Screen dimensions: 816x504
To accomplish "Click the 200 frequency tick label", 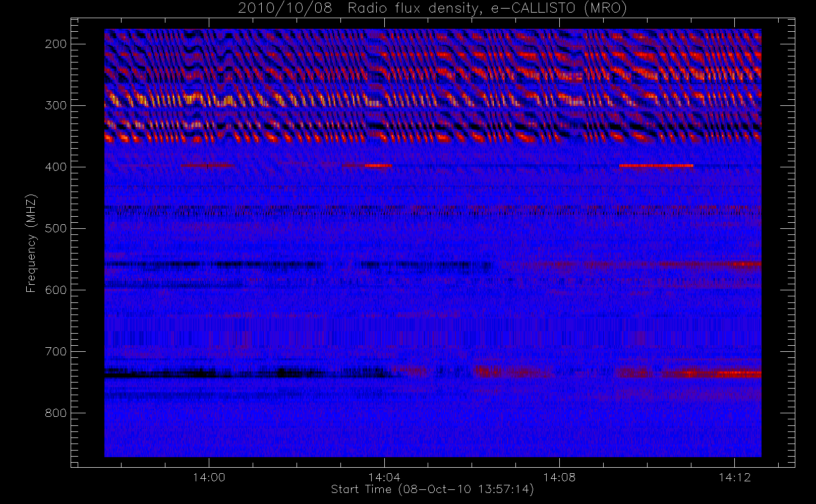I will coord(55,44).
